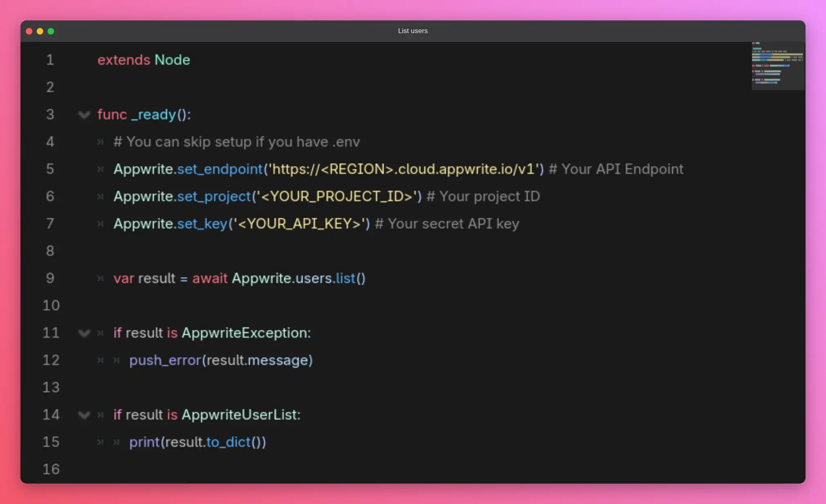Viewport: 826px width, 504px height.
Task: Click 'list' method on line 9
Action: [346, 278]
